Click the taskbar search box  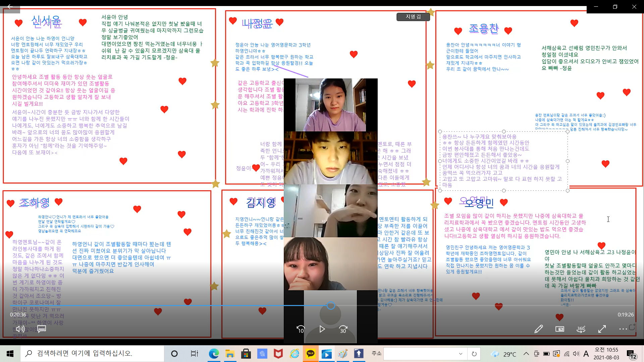tap(92, 354)
